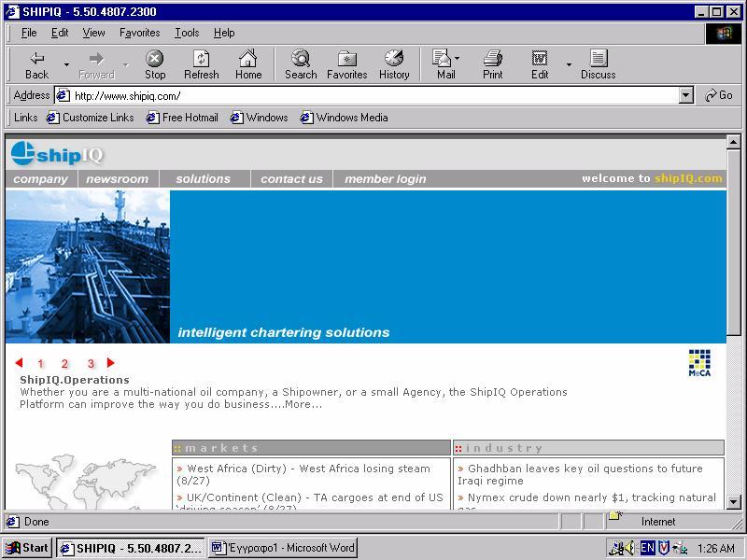Click the Windows logo throbber icon
Viewport: 747px width, 560px height.
tap(723, 34)
